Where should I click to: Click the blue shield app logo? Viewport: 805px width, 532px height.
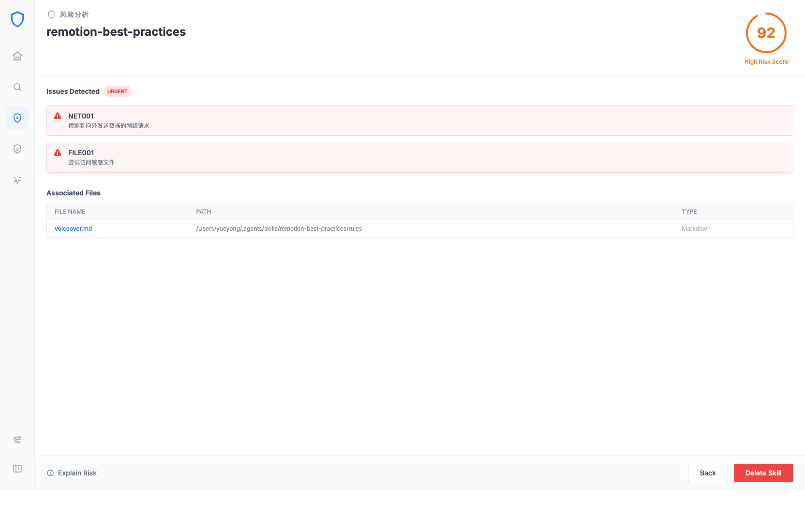coord(17,19)
